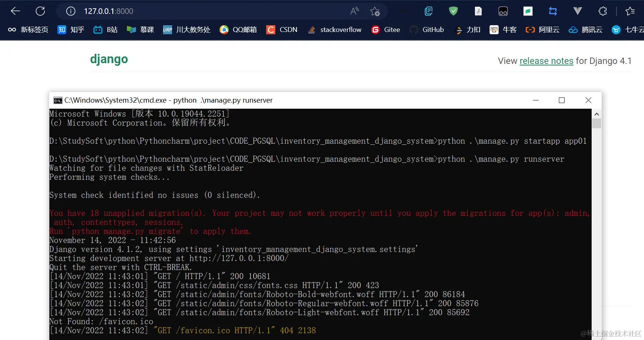Click the Roboto-Bold-webfont.woff log line

click(x=257, y=294)
